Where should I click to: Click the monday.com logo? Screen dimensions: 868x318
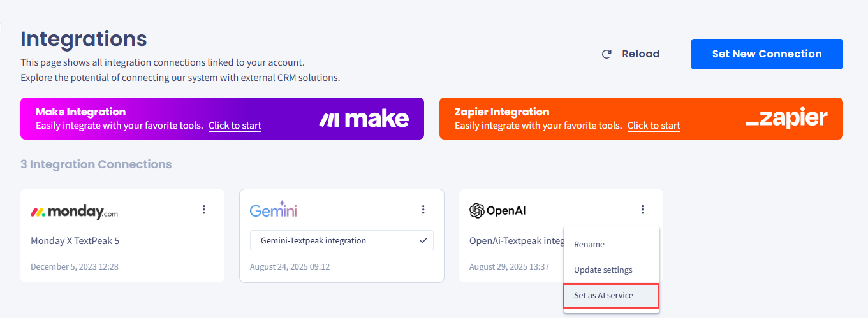75,212
